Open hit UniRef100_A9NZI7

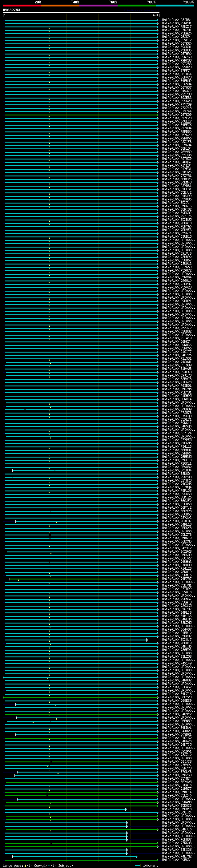click(176, 26)
